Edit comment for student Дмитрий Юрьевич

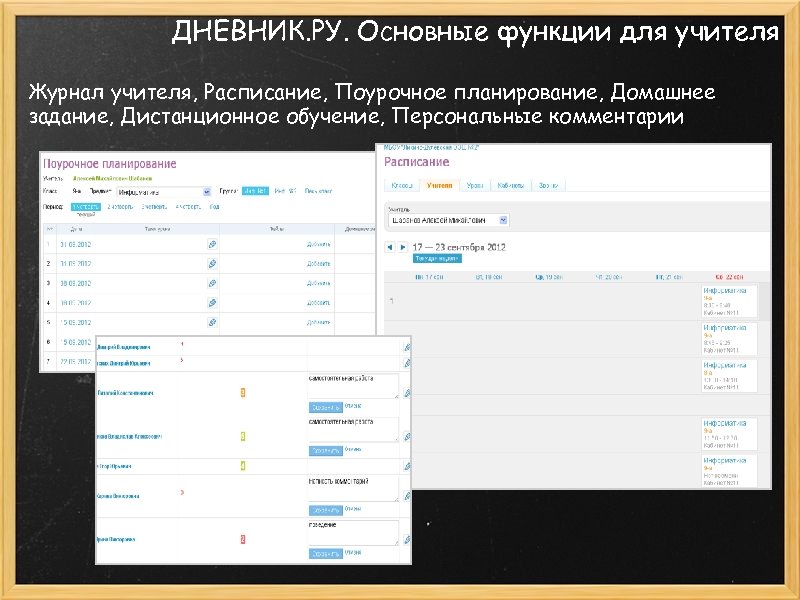(x=407, y=363)
